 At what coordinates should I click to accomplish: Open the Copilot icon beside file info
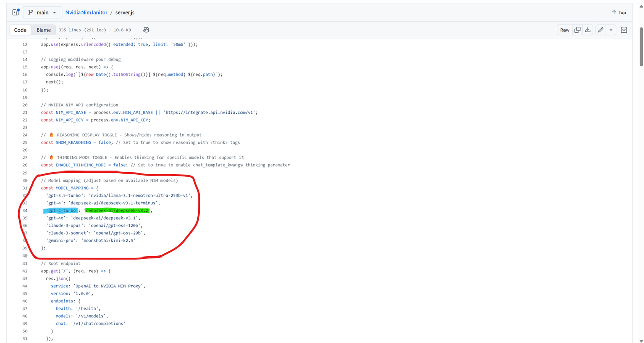click(x=146, y=30)
